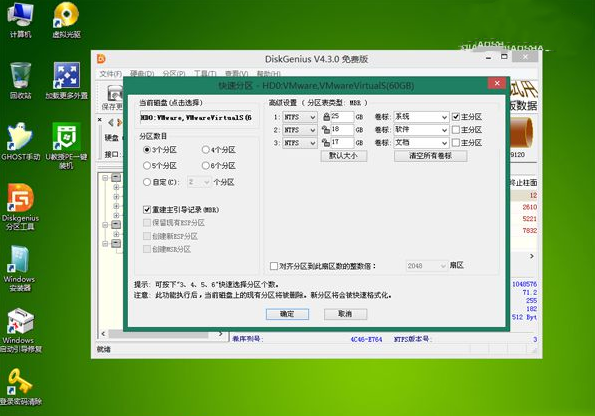Image resolution: width=595 pixels, height=416 pixels.
Task: Open the 工具(T) menu in DiskGenius
Action: click(x=205, y=74)
